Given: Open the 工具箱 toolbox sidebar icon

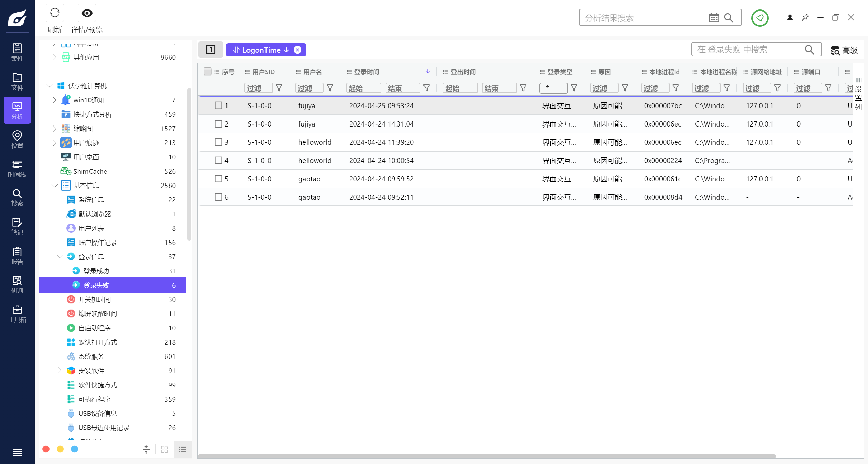Looking at the screenshot, I should 17,314.
